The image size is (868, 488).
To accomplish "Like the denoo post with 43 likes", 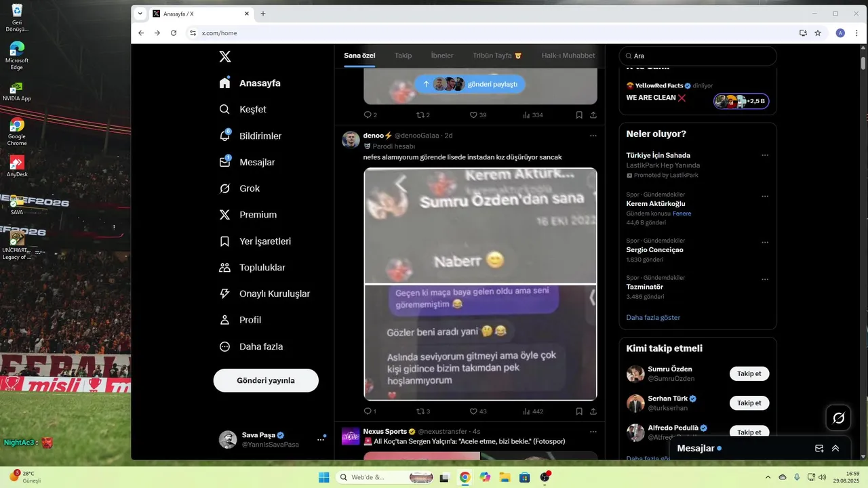I will pos(478,411).
